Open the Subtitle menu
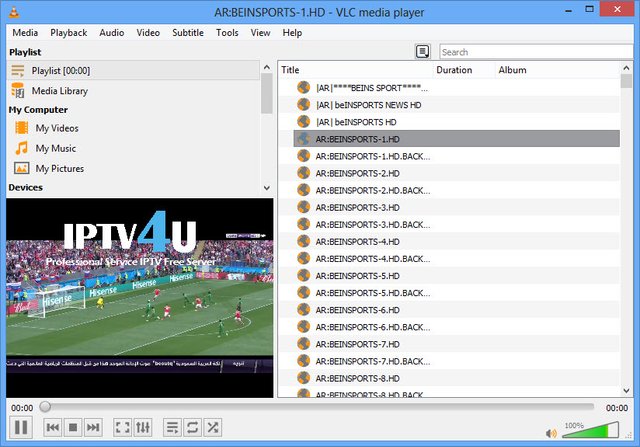This screenshot has width=640, height=447. tap(188, 33)
